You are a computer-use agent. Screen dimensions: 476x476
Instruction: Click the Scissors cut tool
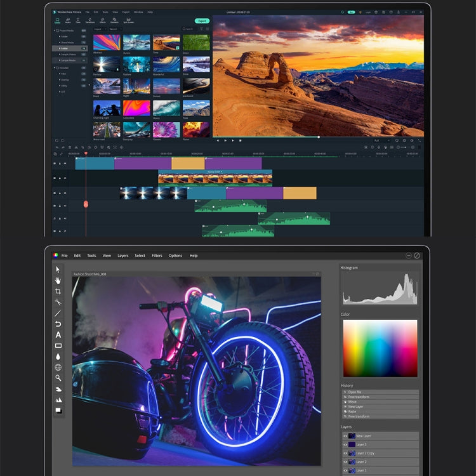tap(58, 302)
